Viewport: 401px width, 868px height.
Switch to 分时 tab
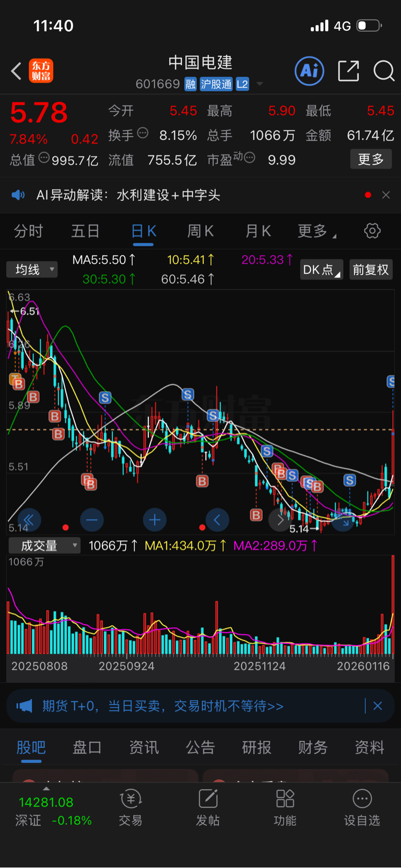click(28, 231)
